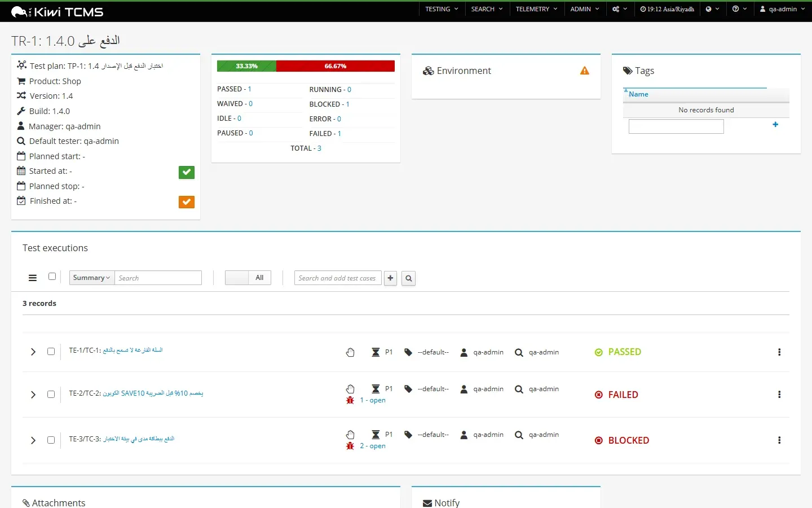
Task: Open the qa-admin user dropdown
Action: (782, 9)
